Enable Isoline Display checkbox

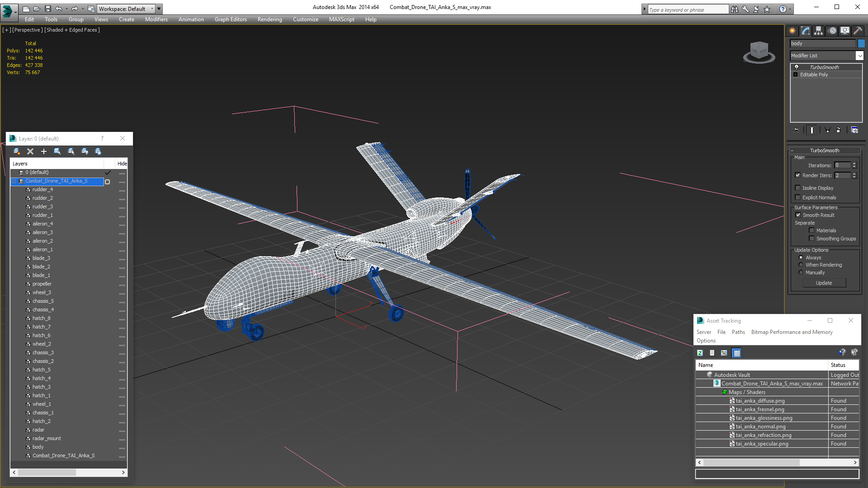tap(798, 188)
